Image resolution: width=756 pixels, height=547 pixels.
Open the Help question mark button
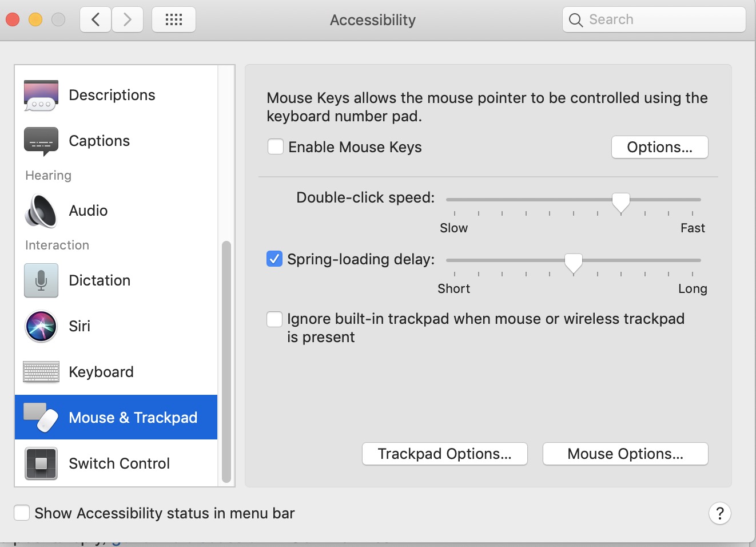tap(719, 513)
